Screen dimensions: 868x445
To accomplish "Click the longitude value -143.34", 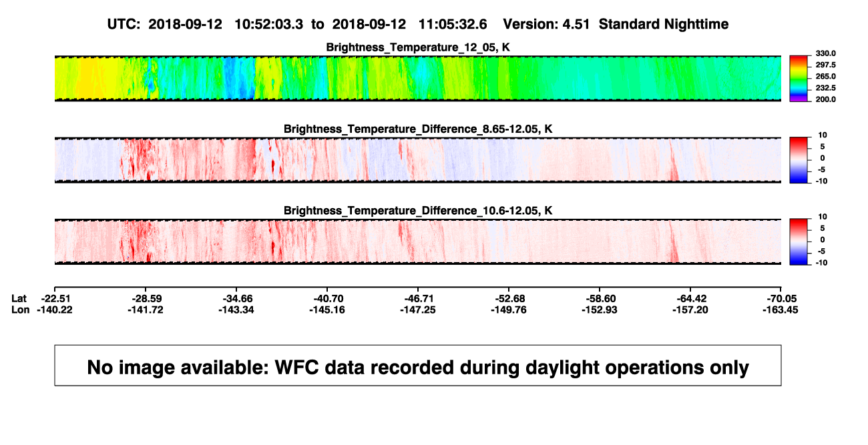I will [238, 310].
